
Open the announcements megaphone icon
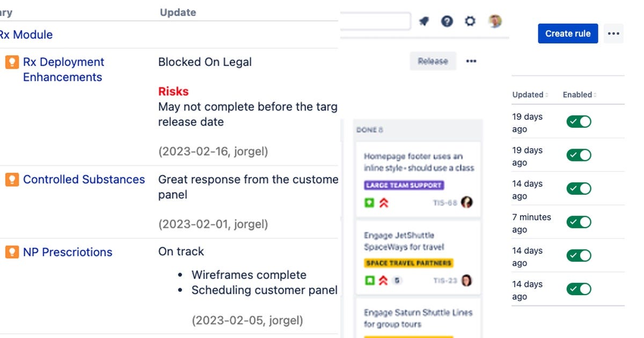[423, 21]
